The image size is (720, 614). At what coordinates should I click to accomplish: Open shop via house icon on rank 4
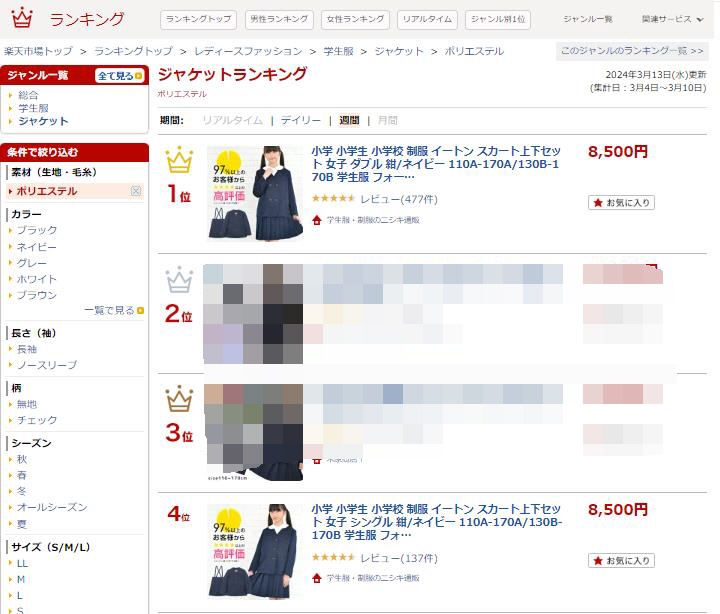[317, 578]
